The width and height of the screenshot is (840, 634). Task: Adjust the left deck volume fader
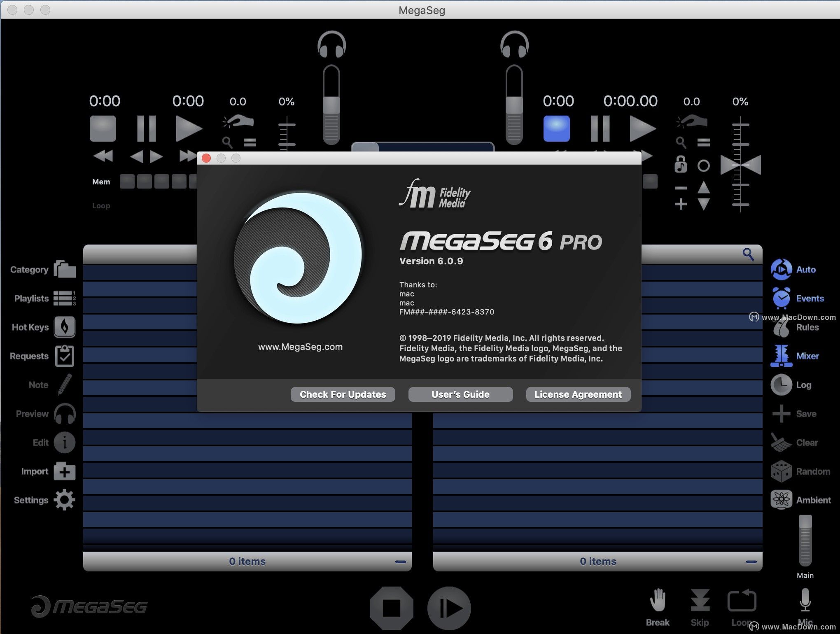pyautogui.click(x=331, y=105)
